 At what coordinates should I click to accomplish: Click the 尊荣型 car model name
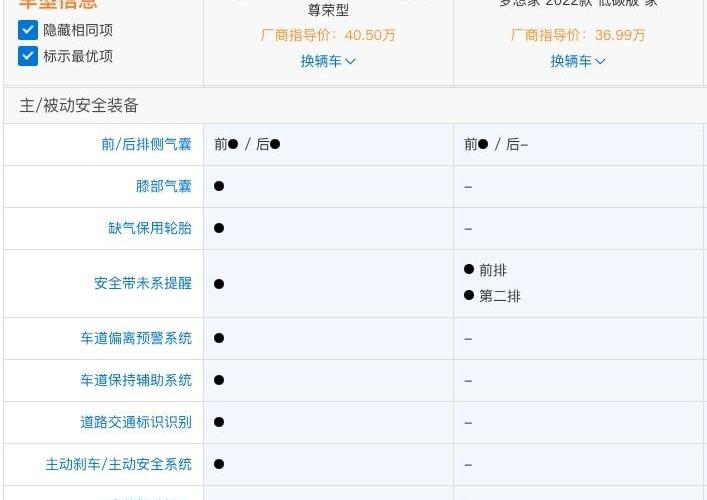pos(327,10)
